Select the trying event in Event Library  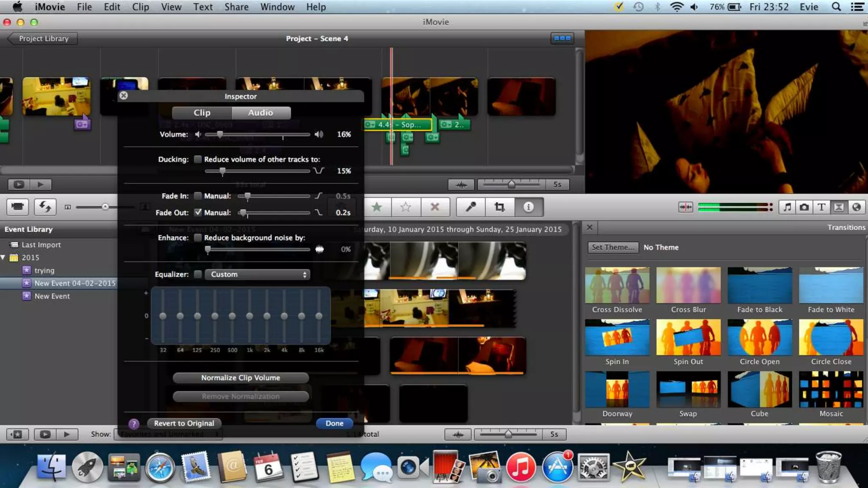click(x=44, y=270)
